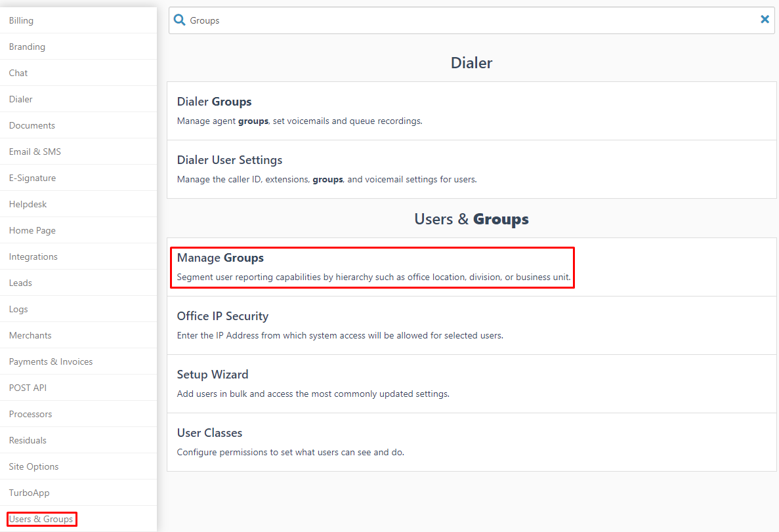Image resolution: width=779 pixels, height=532 pixels.
Task: Open Users & Groups sidebar category
Action: point(79,519)
